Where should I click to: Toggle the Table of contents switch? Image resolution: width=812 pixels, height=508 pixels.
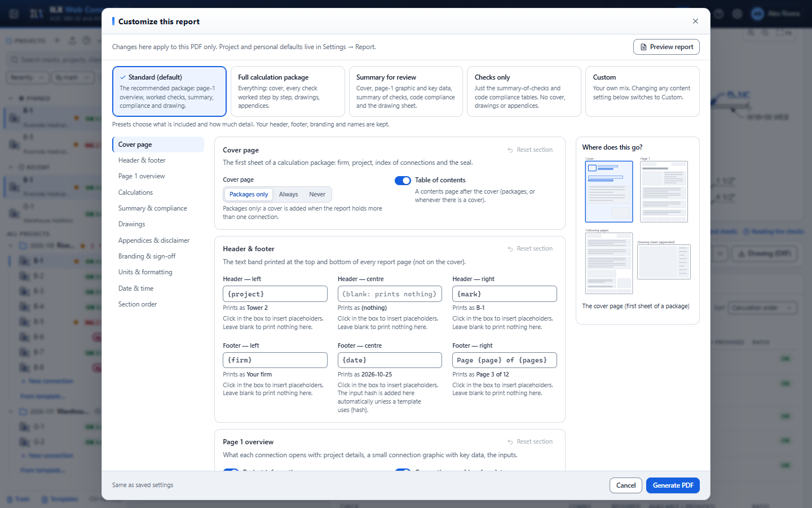click(x=403, y=181)
